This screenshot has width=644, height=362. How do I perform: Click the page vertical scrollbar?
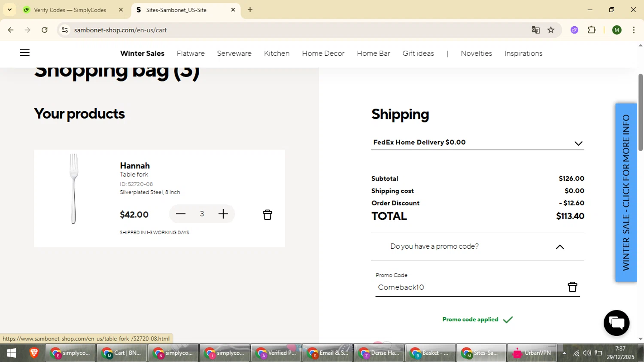[x=641, y=113]
